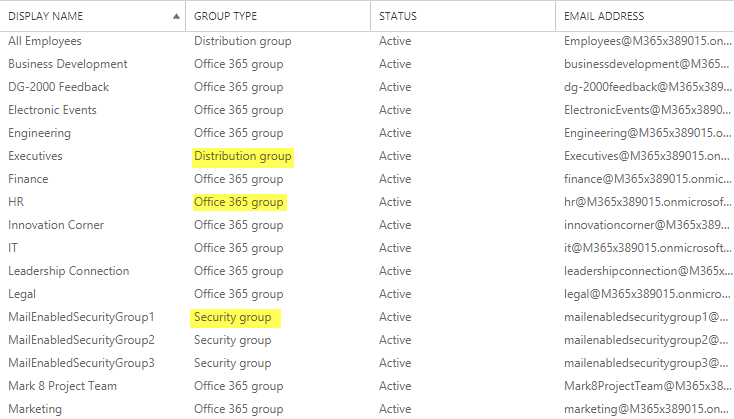
Task: Select the Electronic Events group
Action: [x=367, y=110]
